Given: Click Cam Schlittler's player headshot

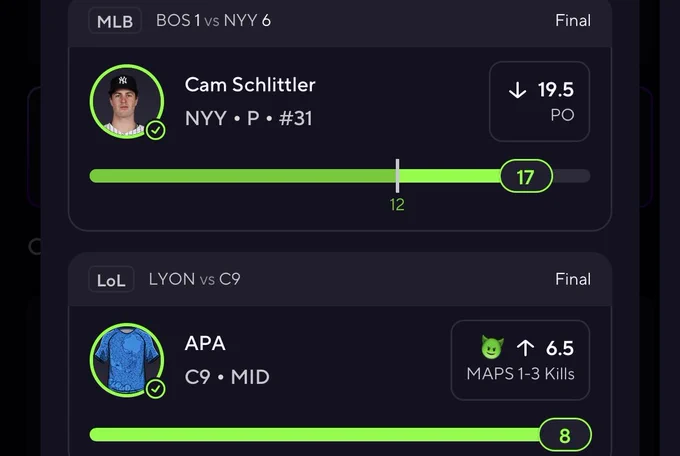Looking at the screenshot, I should click(127, 102).
